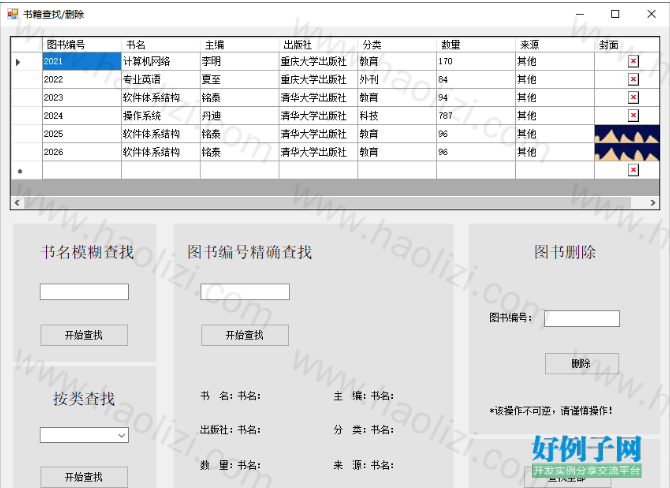This screenshot has width=670, height=488.
Task: Click the 删除 button
Action: (x=582, y=364)
